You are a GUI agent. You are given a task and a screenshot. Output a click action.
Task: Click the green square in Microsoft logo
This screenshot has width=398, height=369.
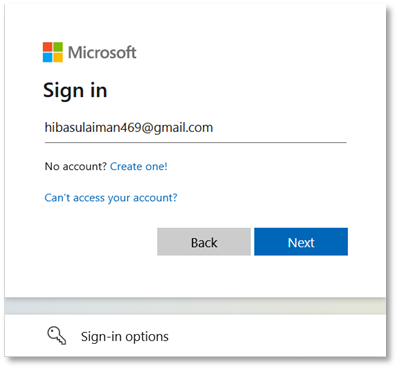click(x=58, y=47)
